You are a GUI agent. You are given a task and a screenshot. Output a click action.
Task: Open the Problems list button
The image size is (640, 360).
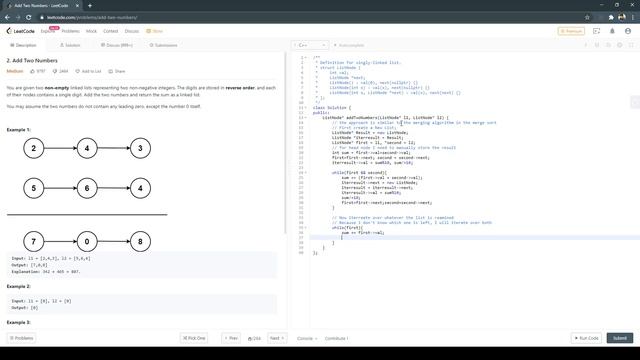coord(21,338)
